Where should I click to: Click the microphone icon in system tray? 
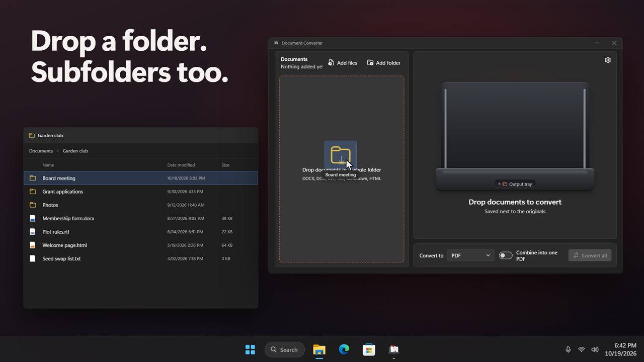[x=568, y=349]
